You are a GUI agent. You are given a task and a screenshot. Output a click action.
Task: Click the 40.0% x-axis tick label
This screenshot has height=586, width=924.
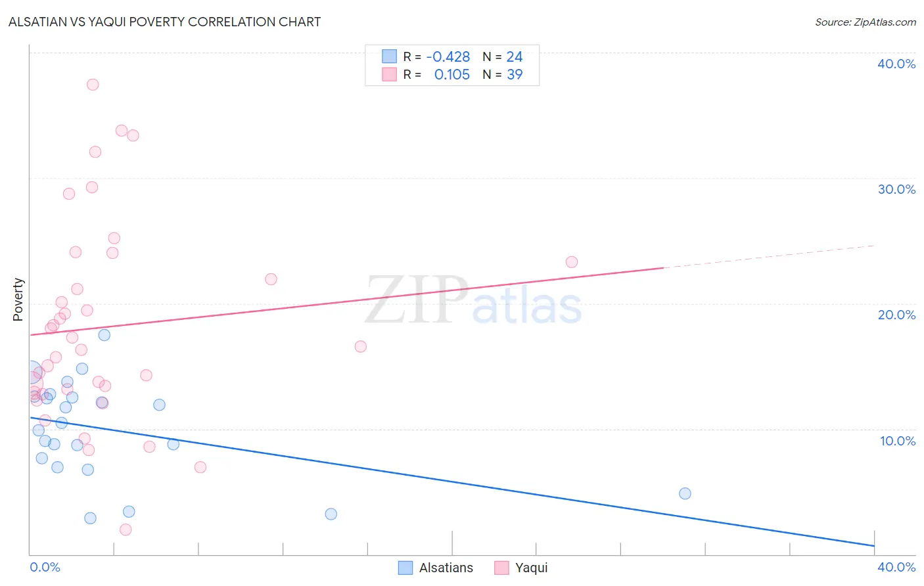[896, 567]
